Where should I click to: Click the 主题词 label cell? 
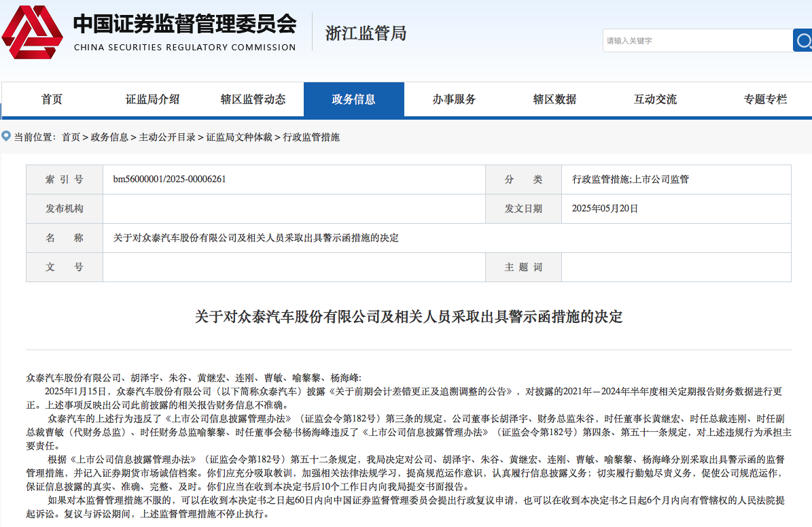pos(524,267)
